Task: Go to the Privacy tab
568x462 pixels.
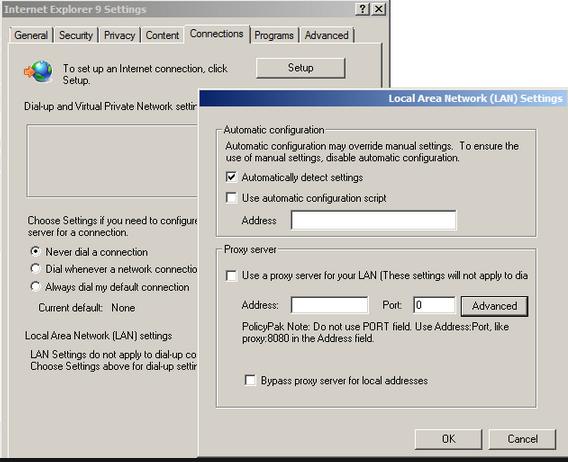Action: click(x=119, y=35)
